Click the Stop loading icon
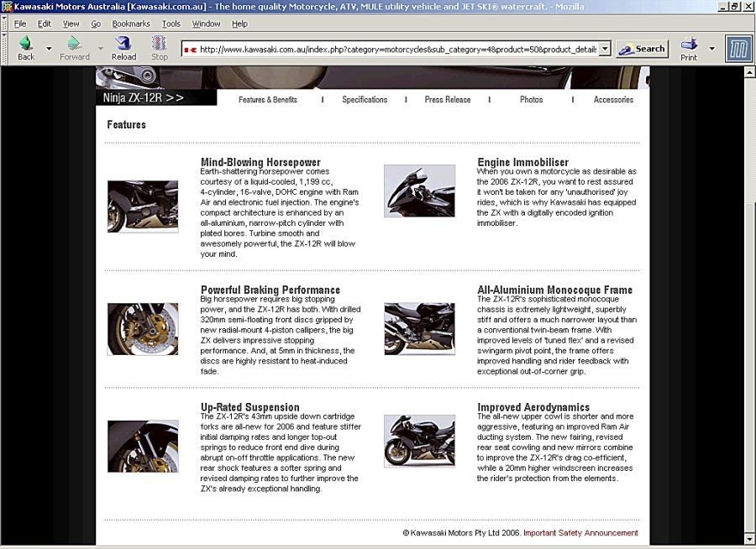Image resolution: width=756 pixels, height=549 pixels. [159, 44]
